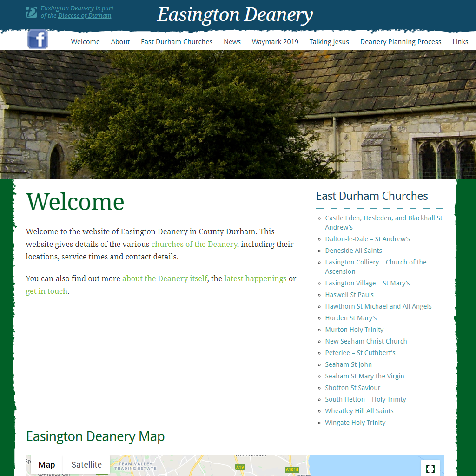Viewport: 476px width, 476px height.
Task: Open the Links menu item
Action: coord(460,42)
